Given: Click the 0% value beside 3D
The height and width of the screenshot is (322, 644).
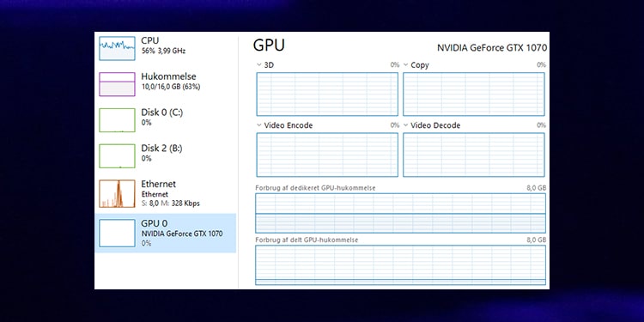Looking at the screenshot, I should tap(395, 65).
